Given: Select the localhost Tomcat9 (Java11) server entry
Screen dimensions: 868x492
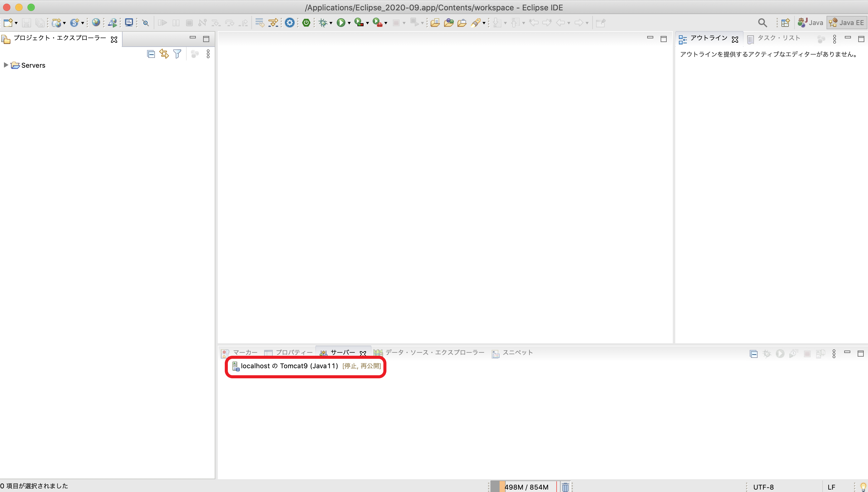Looking at the screenshot, I should click(x=306, y=366).
